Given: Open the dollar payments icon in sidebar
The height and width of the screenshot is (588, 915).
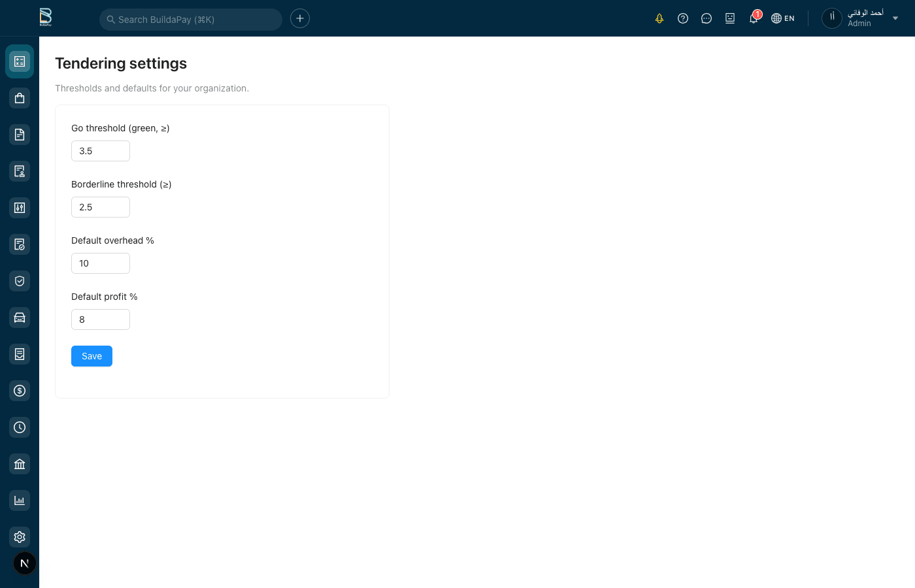Looking at the screenshot, I should point(20,390).
